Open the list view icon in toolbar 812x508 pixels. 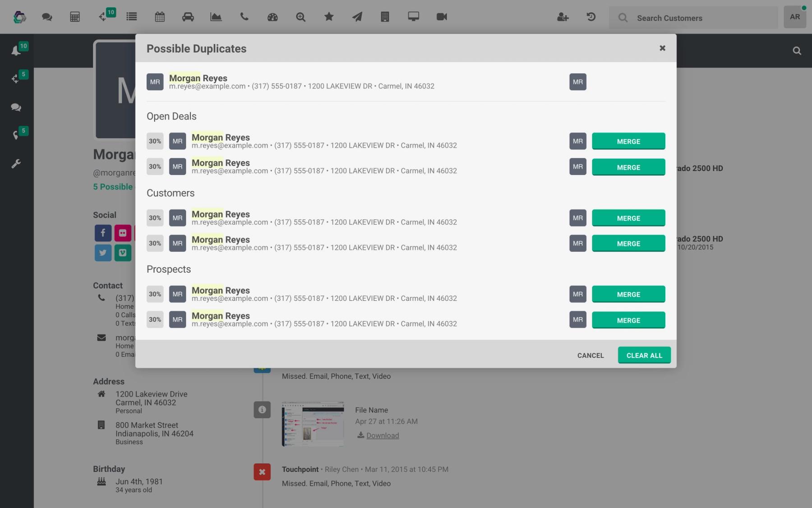point(132,17)
